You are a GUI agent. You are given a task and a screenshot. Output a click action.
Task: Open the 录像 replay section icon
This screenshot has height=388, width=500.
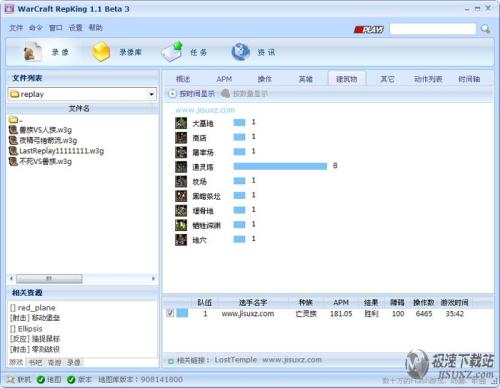(33, 51)
